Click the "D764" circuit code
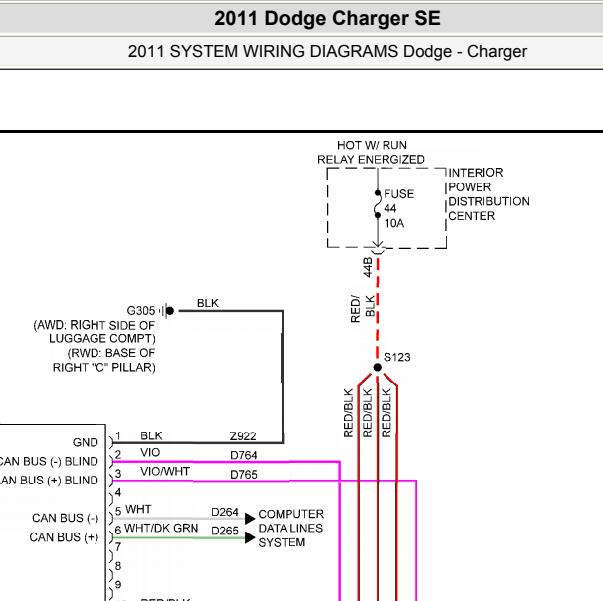 click(243, 455)
